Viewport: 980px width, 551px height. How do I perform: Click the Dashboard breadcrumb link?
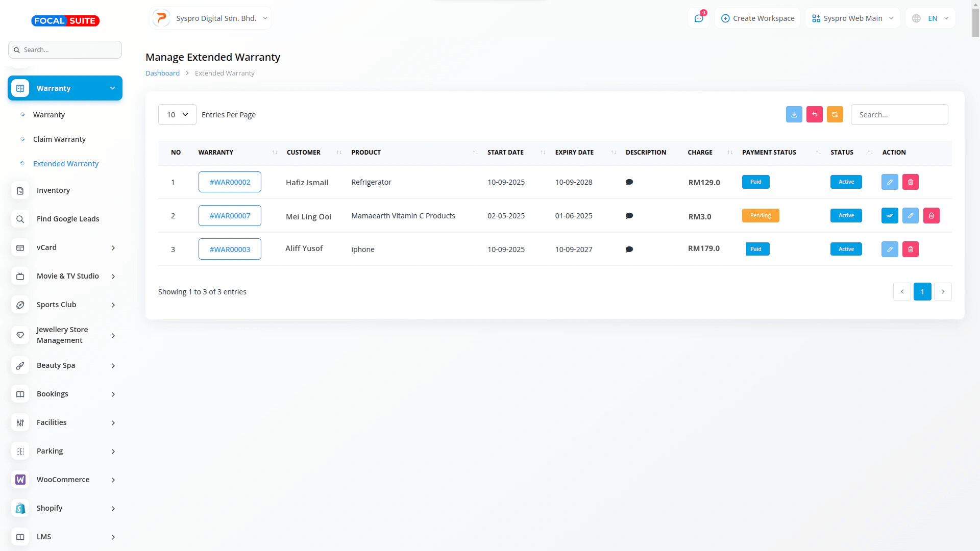(162, 73)
